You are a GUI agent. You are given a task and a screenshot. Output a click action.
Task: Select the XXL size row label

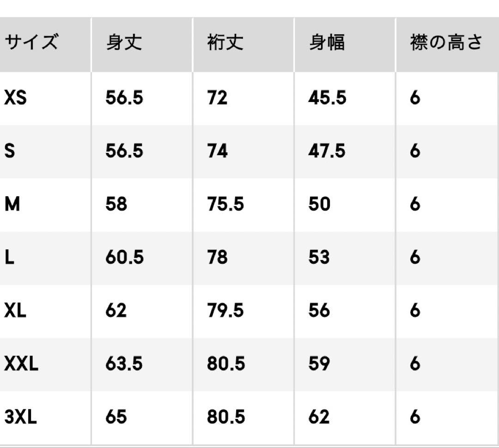coord(21,364)
